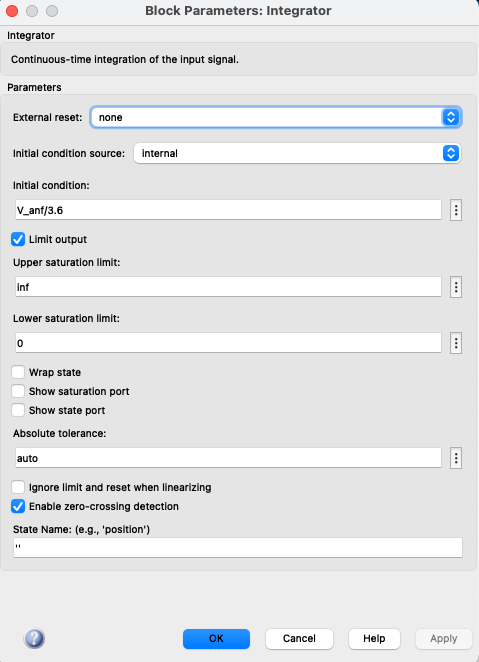This screenshot has height=662, width=479.
Task: Tick the Show state port checkbox
Action: [18, 410]
